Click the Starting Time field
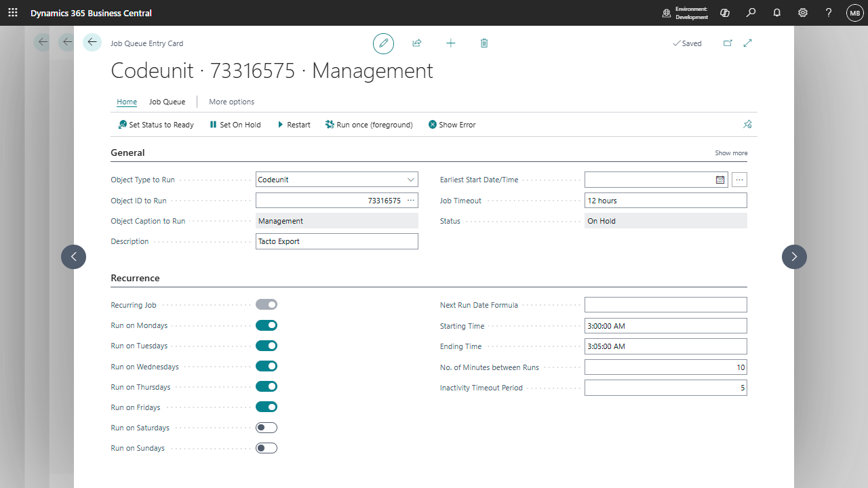Screen dimensions: 868x488 coord(666,326)
